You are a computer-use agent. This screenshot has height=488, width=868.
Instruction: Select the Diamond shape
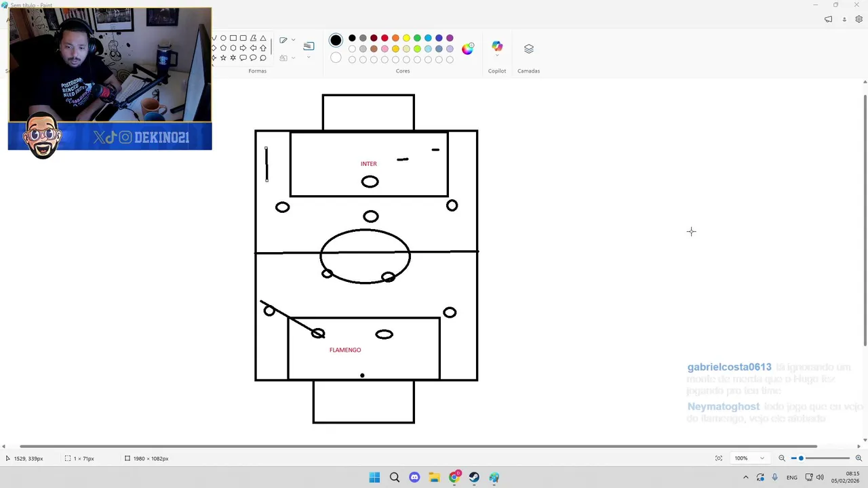click(214, 47)
